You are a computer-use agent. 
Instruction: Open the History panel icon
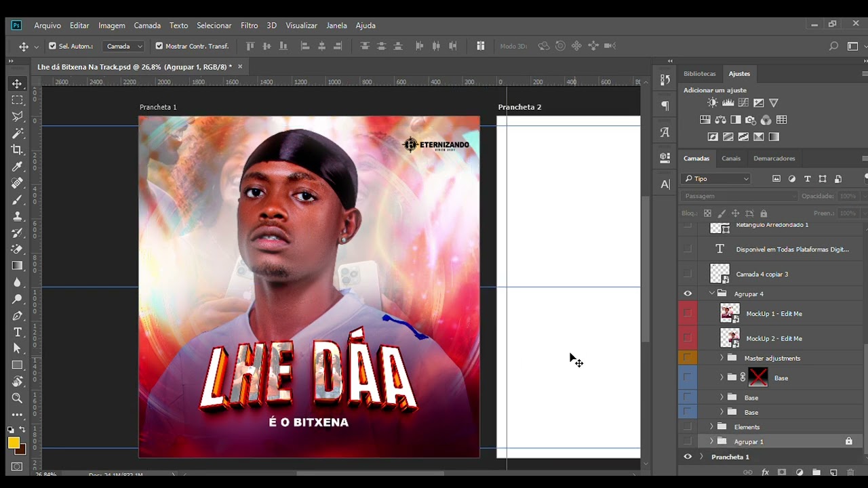[665, 80]
